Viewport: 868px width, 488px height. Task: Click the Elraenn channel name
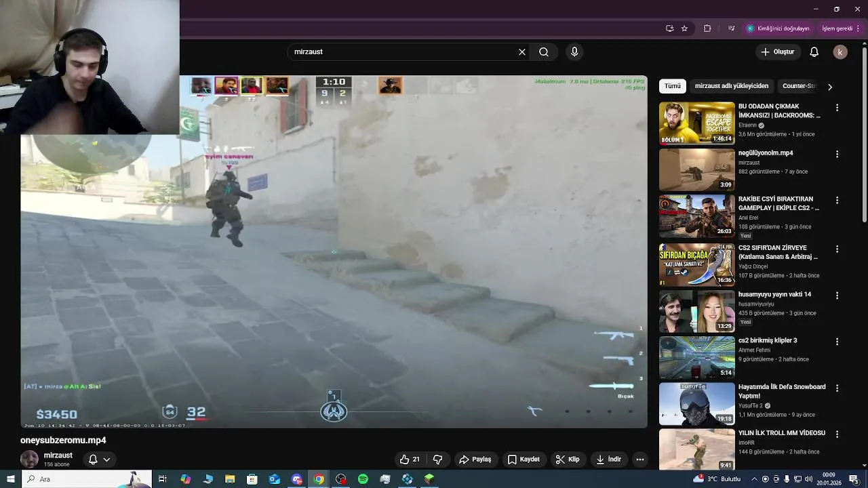[747, 125]
